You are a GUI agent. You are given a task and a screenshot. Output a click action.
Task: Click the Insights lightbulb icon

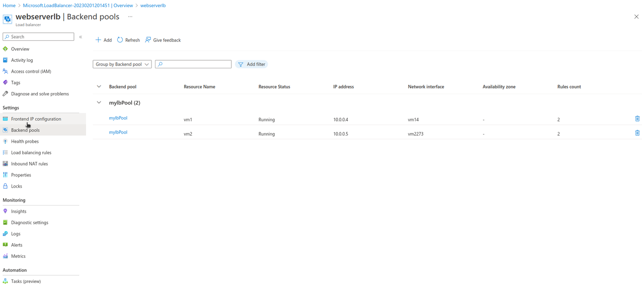coord(6,211)
